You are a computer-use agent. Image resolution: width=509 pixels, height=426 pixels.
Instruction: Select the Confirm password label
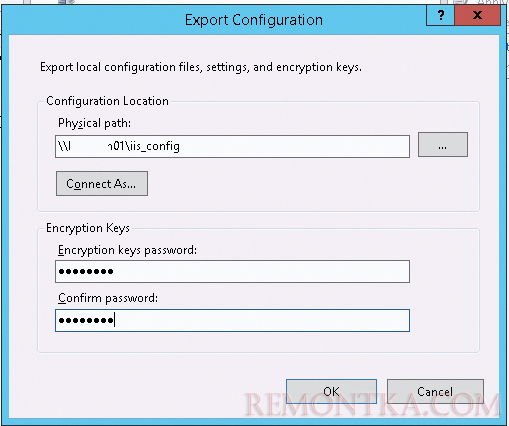click(108, 298)
